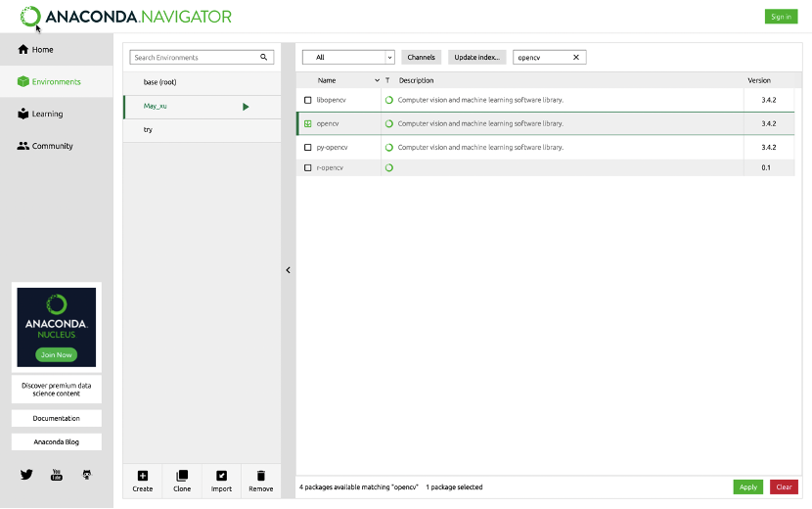Click the r-opencv package name
This screenshot has height=509, width=812.
[330, 168]
